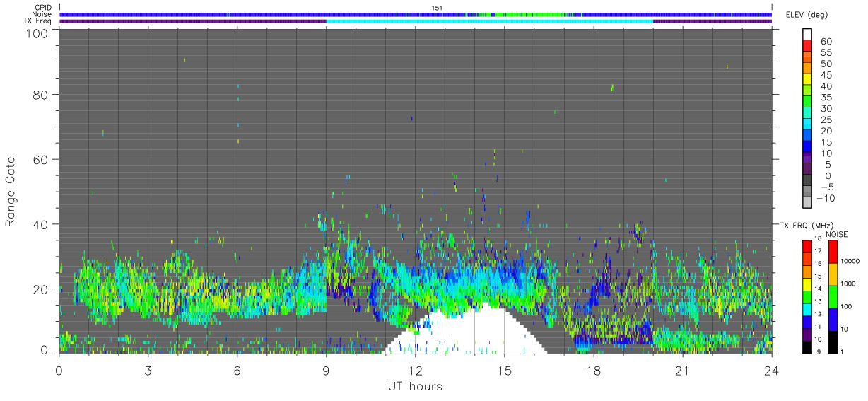Click the 'CPID' label
Screen dimensions: 868x401
pos(43,7)
